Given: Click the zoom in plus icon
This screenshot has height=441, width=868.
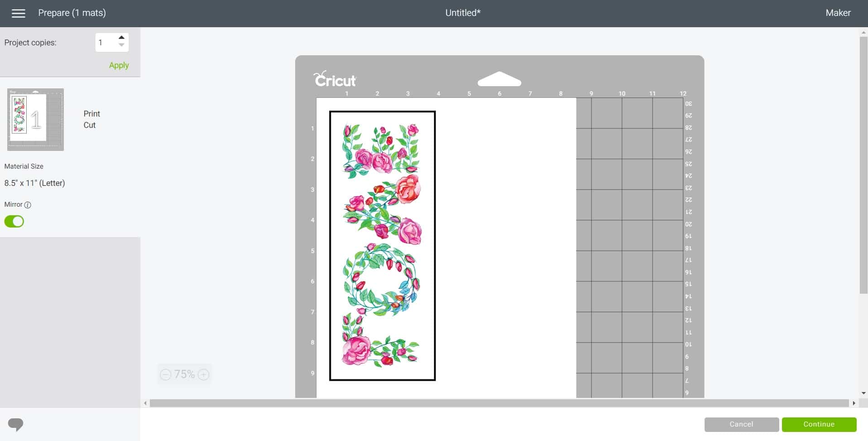Looking at the screenshot, I should [204, 374].
